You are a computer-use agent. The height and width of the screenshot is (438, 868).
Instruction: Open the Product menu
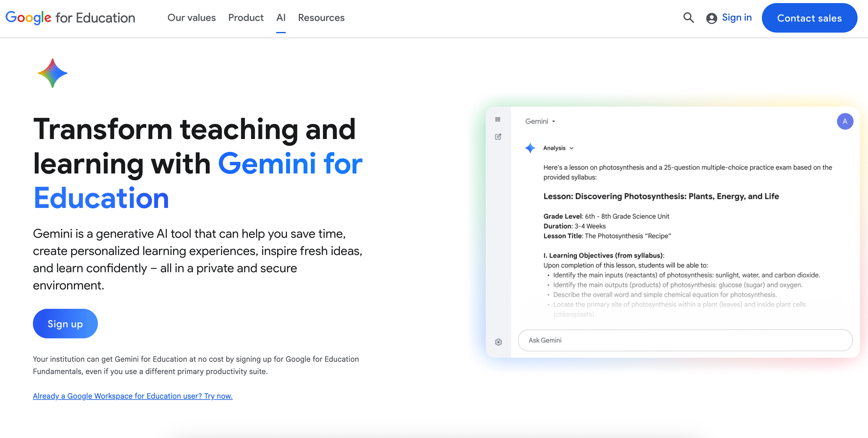pyautogui.click(x=246, y=18)
